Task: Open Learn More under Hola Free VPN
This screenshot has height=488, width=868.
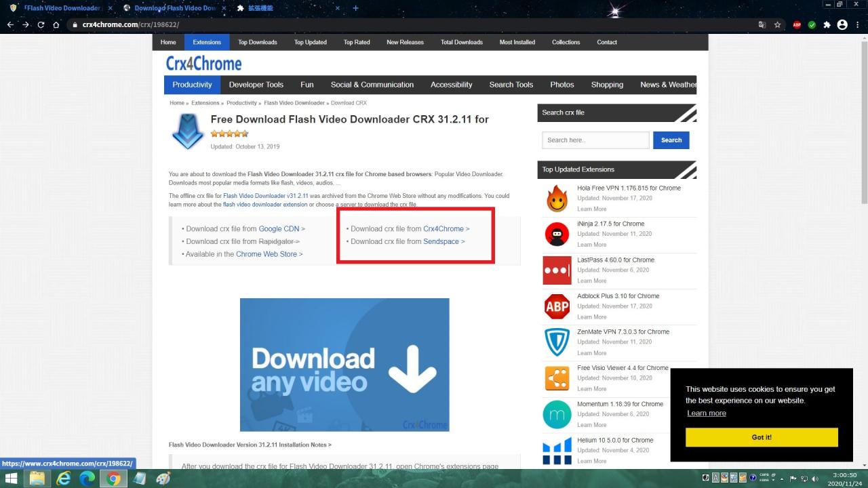Action: tap(592, 209)
